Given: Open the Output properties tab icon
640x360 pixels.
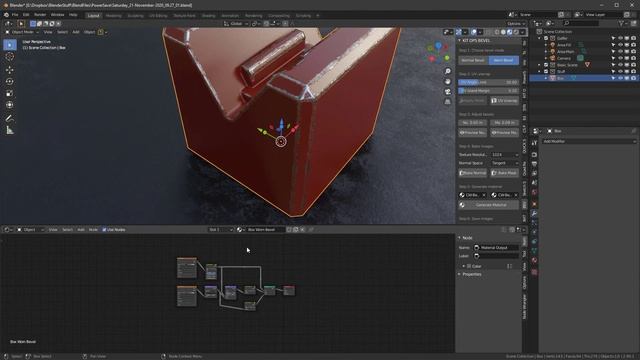Looking at the screenshot, I should point(534,164).
